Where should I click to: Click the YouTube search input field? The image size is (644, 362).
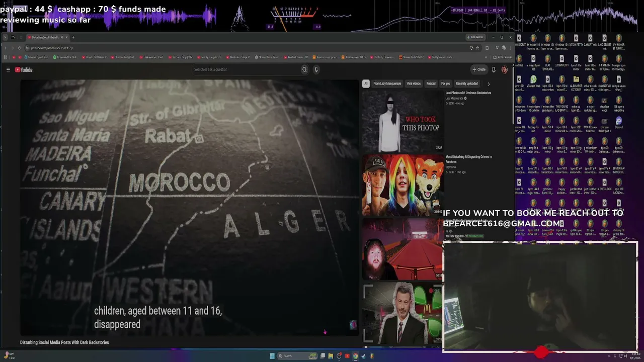pyautogui.click(x=246, y=70)
